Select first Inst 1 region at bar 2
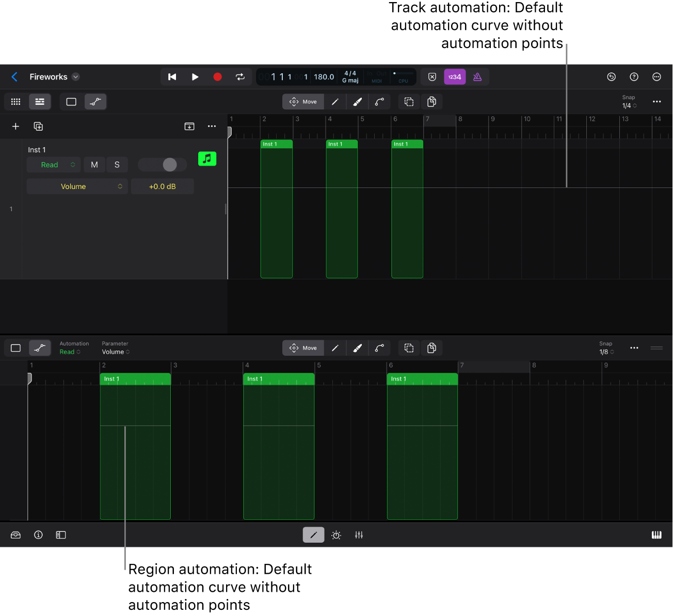Viewport: 673px width, 616px height. [x=277, y=209]
